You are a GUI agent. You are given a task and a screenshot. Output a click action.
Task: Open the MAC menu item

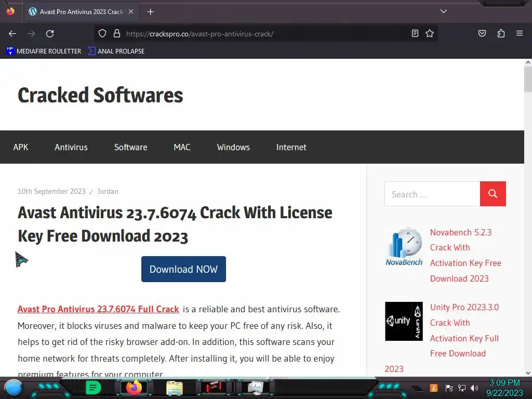[182, 147]
